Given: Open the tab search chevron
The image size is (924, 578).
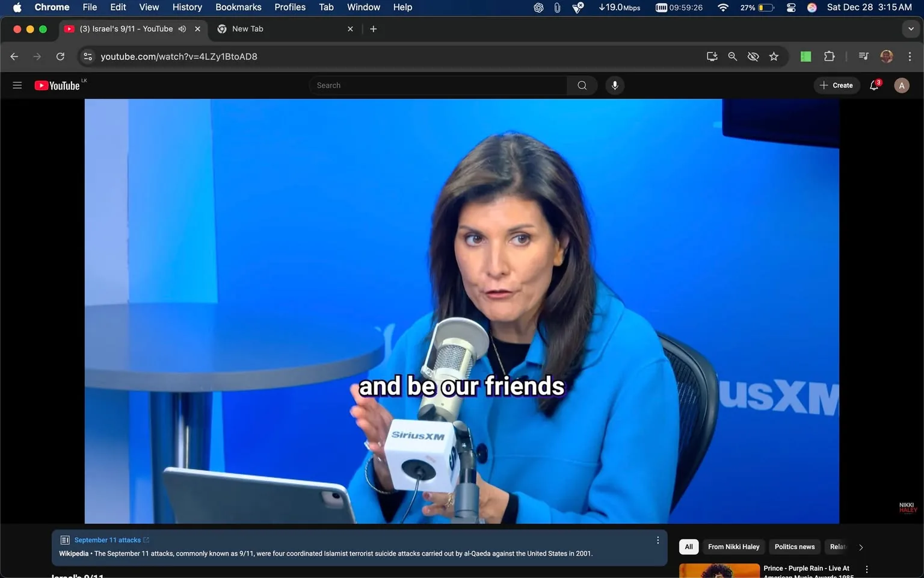Looking at the screenshot, I should pyautogui.click(x=910, y=28).
